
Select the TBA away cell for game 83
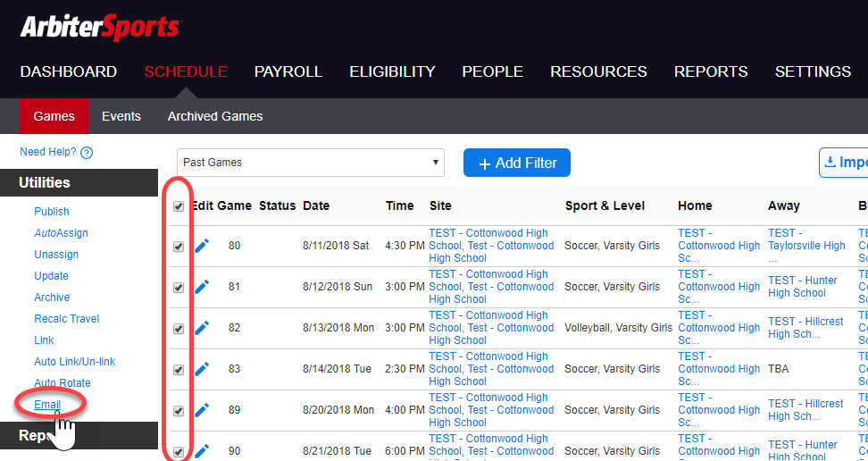point(779,368)
